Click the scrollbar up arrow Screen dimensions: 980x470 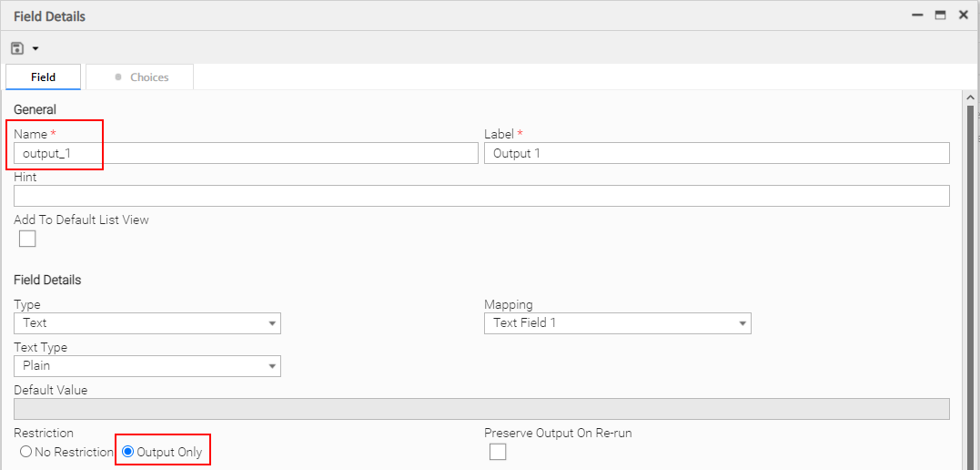970,97
